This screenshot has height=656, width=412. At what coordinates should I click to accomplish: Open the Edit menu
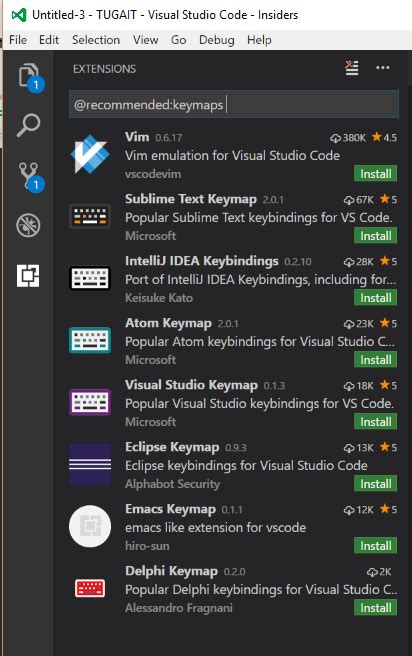pos(49,40)
